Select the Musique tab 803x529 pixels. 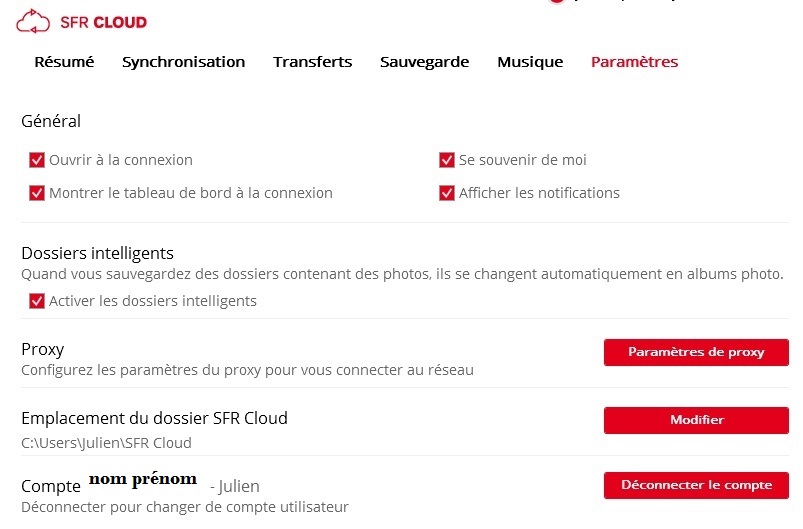(530, 62)
